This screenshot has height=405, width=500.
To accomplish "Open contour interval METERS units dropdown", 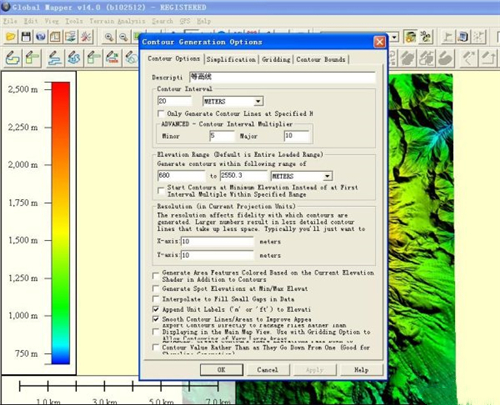I will pos(258,101).
